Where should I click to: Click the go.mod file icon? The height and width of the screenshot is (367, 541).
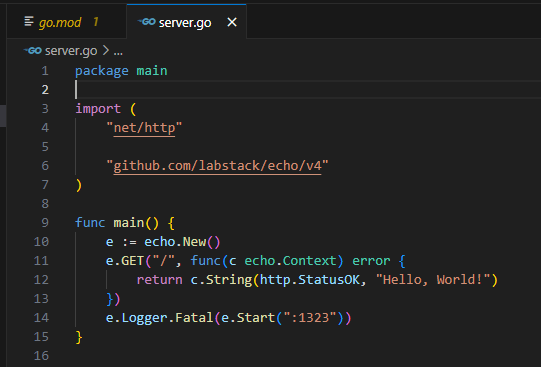(x=29, y=22)
